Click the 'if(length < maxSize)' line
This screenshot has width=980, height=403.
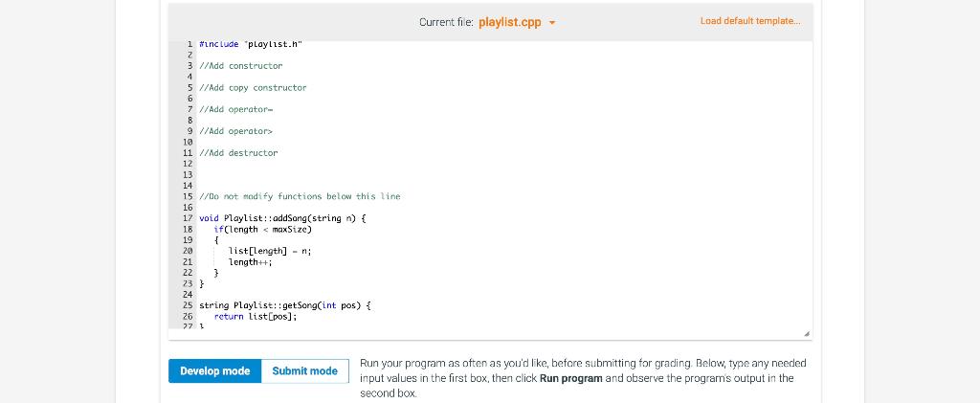tap(262, 230)
